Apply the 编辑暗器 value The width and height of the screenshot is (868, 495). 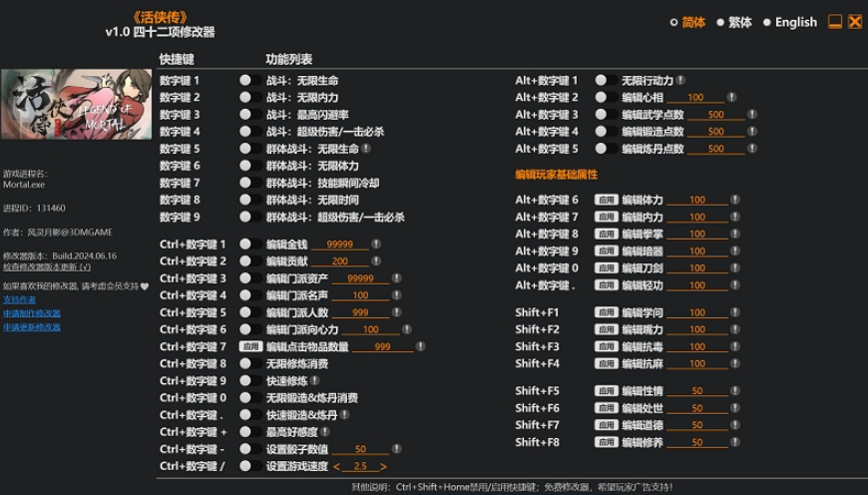[606, 250]
